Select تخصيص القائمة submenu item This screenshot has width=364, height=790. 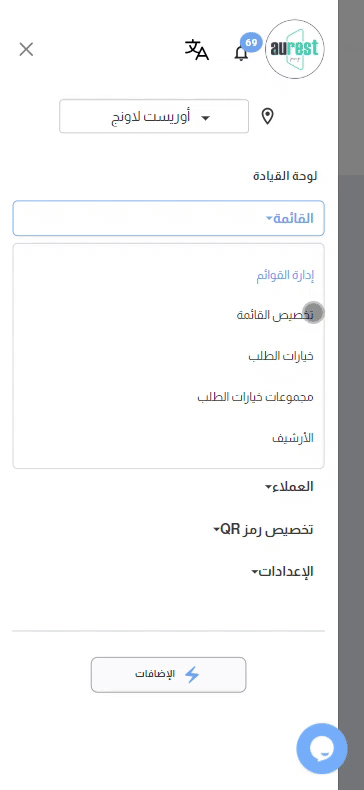(x=275, y=315)
